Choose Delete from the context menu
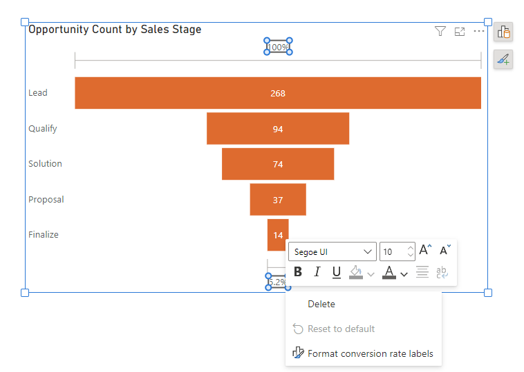This screenshot has width=524, height=372. 321,304
